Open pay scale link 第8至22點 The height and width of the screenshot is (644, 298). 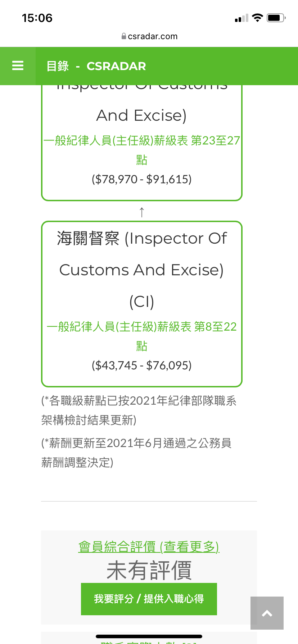(142, 336)
